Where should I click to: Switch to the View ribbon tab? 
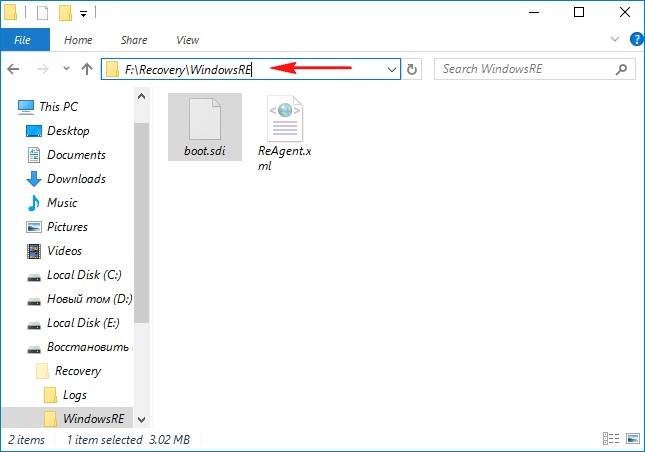click(187, 40)
